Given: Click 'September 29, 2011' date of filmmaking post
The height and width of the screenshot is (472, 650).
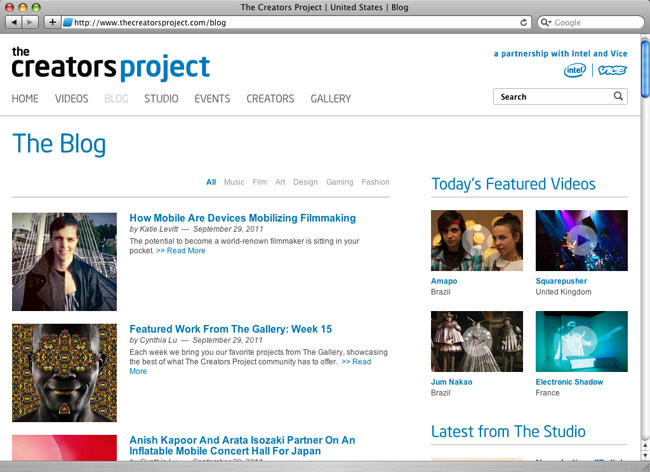Looking at the screenshot, I should [228, 229].
